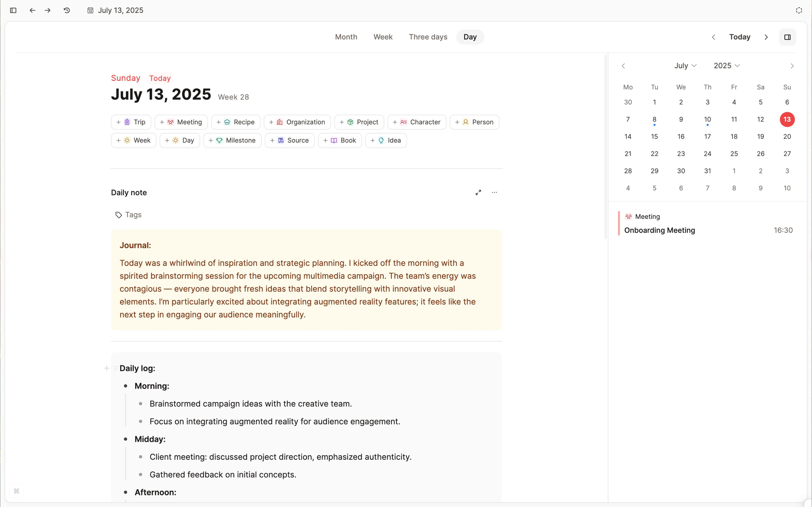Image resolution: width=812 pixels, height=507 pixels.
Task: Click the sync icon in the top-right corner
Action: tap(799, 10)
